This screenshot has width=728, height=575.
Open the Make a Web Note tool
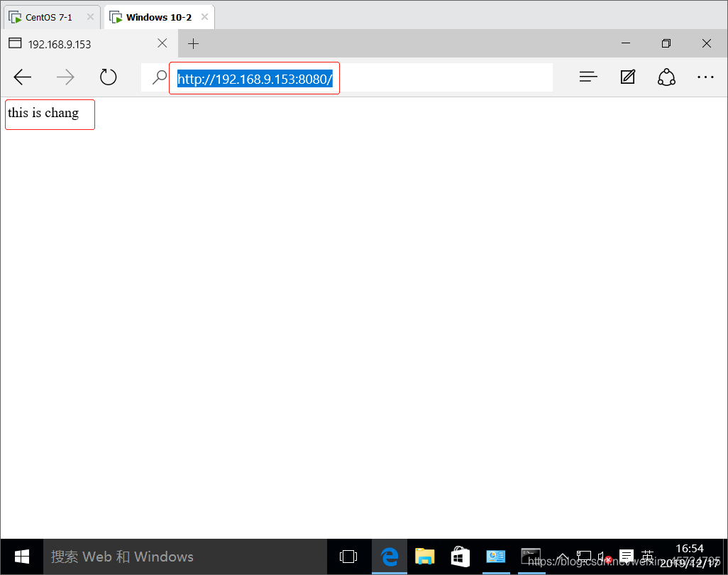pos(628,77)
